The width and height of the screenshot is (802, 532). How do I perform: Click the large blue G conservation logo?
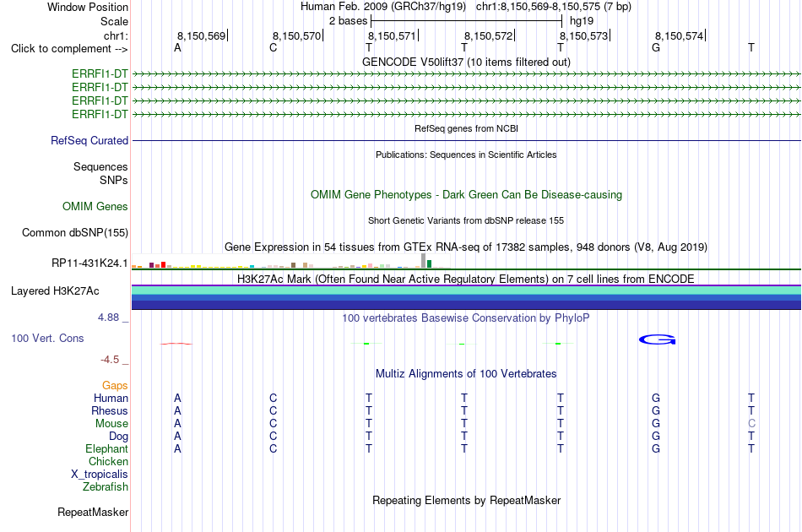658,339
